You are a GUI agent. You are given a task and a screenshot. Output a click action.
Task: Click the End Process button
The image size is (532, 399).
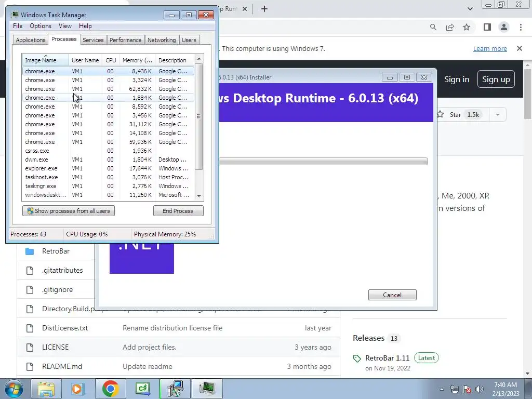[178, 211]
